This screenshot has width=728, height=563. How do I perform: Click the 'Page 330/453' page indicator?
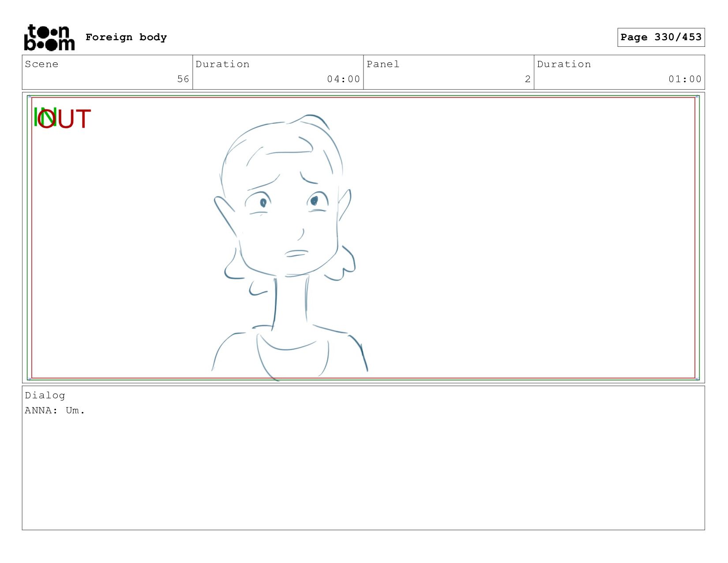tap(661, 37)
